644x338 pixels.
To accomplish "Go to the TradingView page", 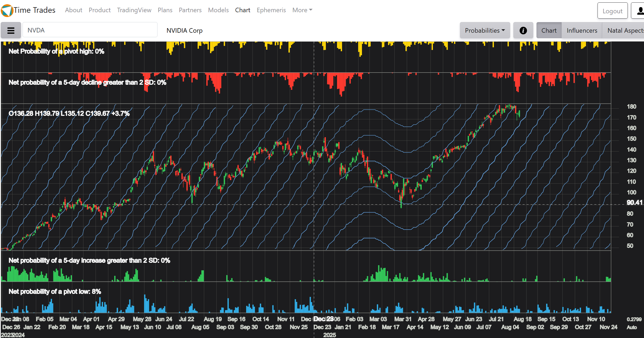I will click(134, 10).
